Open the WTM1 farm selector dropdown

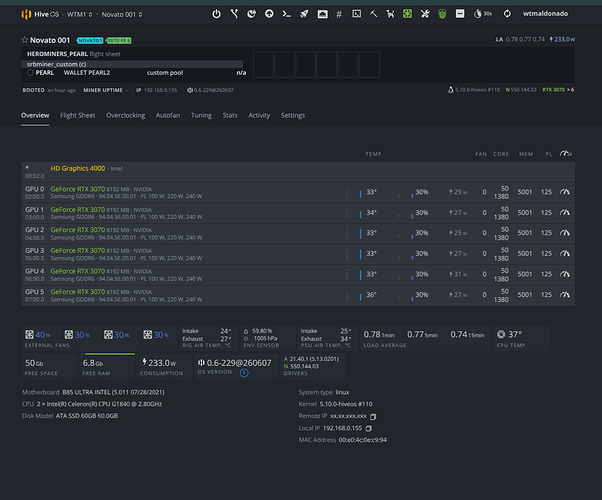[x=79, y=15]
